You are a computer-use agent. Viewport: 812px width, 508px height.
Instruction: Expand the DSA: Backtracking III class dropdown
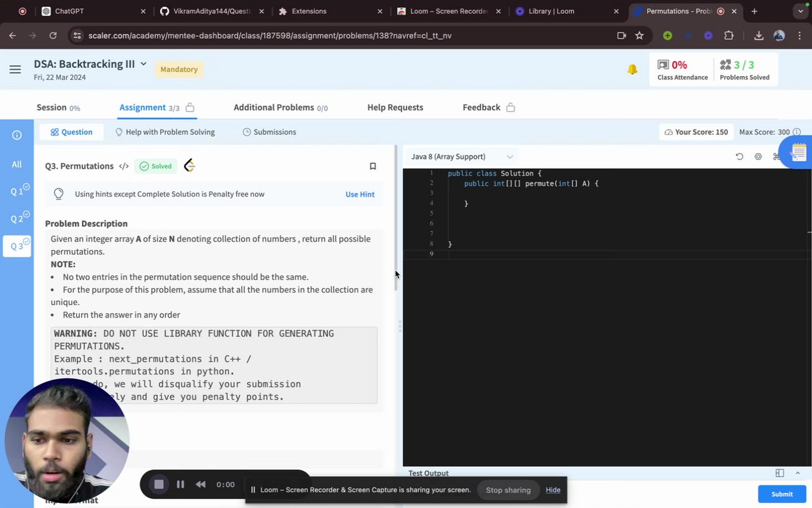tap(143, 63)
